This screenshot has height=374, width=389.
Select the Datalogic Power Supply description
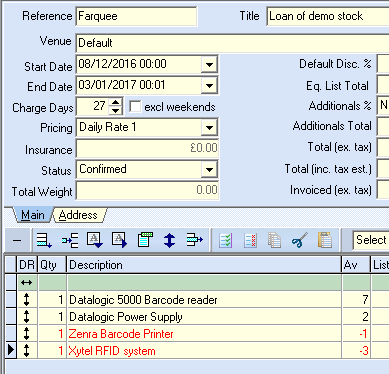click(x=126, y=317)
